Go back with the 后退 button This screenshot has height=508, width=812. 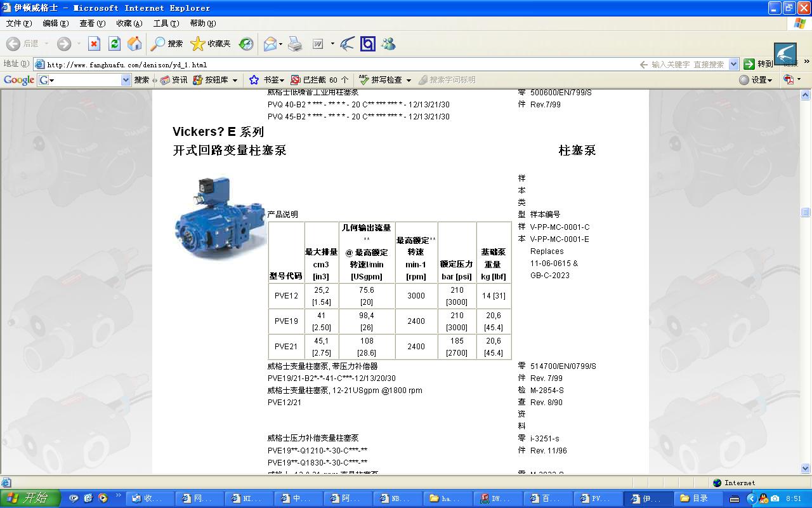coord(23,44)
